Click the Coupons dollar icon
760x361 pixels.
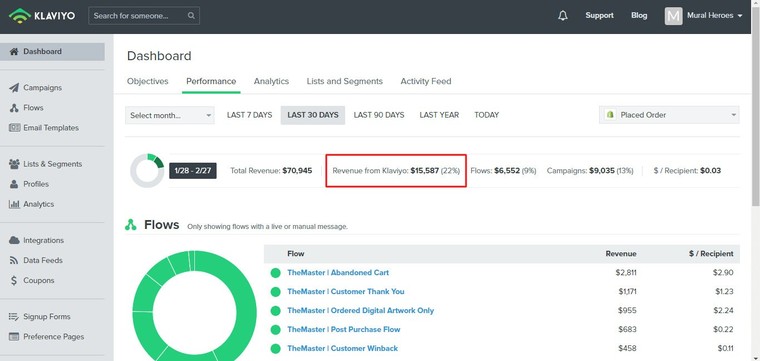click(x=14, y=281)
